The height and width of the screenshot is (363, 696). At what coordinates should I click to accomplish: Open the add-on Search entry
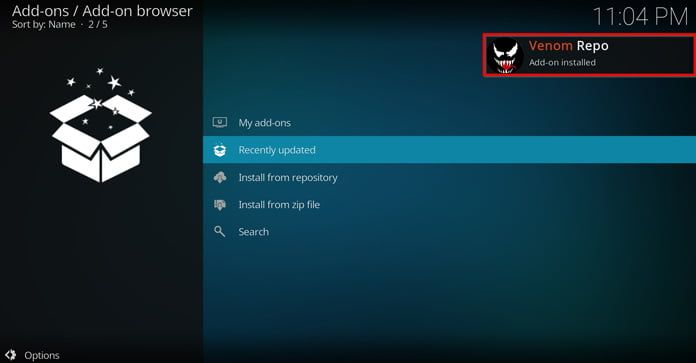449,232
